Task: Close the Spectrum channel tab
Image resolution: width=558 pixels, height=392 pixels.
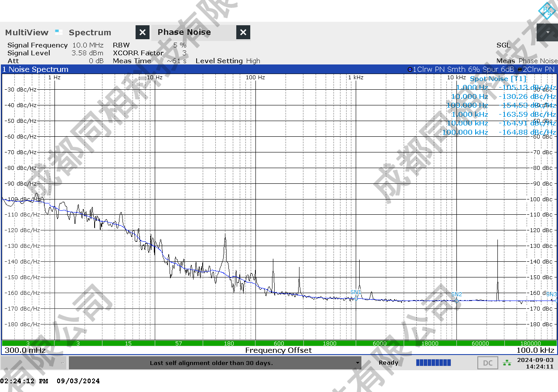Action: point(143,32)
